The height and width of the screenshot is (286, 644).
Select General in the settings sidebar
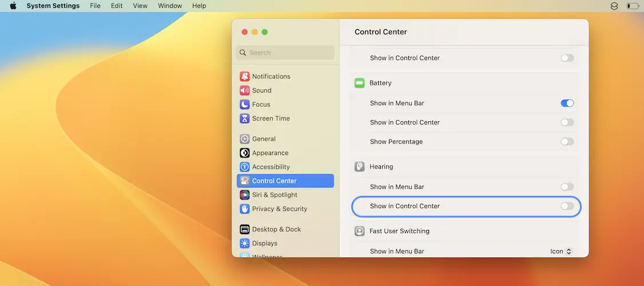click(x=264, y=139)
